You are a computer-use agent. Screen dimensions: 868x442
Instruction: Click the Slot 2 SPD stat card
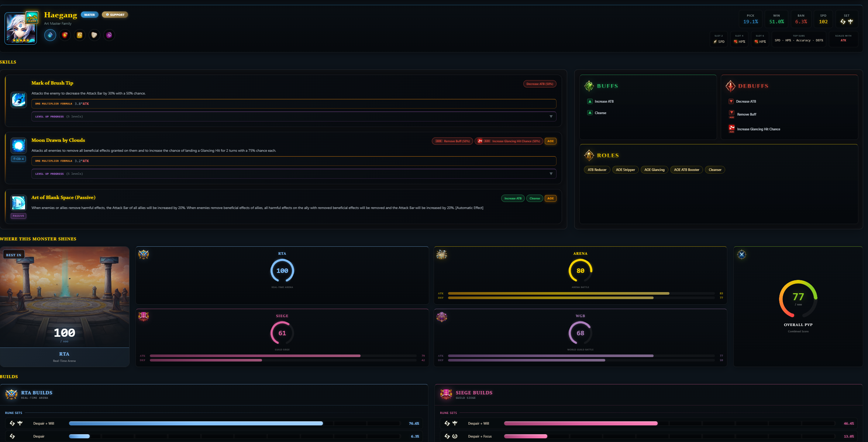pos(719,39)
